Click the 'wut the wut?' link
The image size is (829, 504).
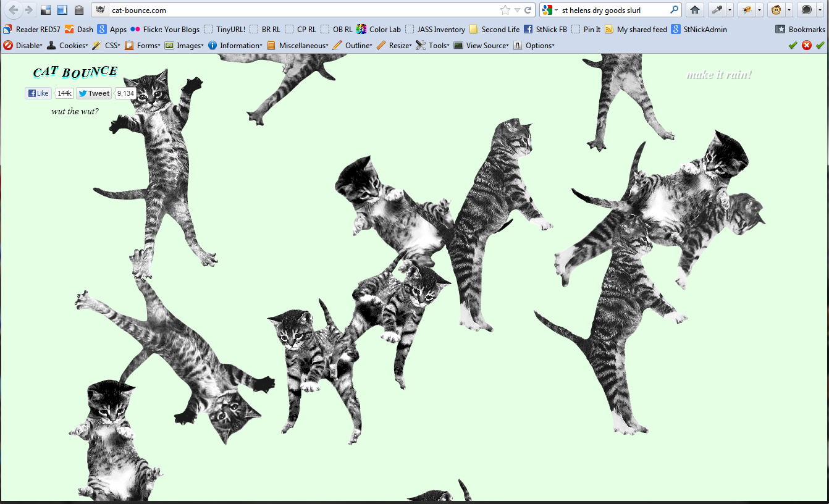[75, 112]
